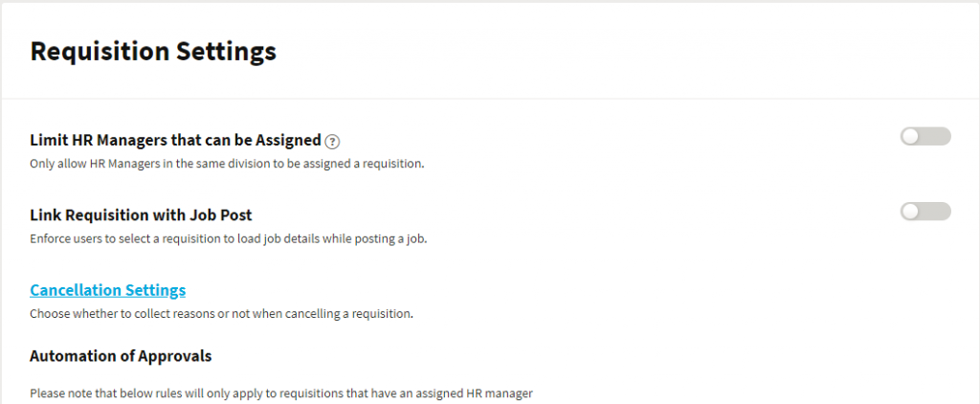The width and height of the screenshot is (980, 404).
Task: Go to requisition cancellation reason settings
Action: pos(107,290)
